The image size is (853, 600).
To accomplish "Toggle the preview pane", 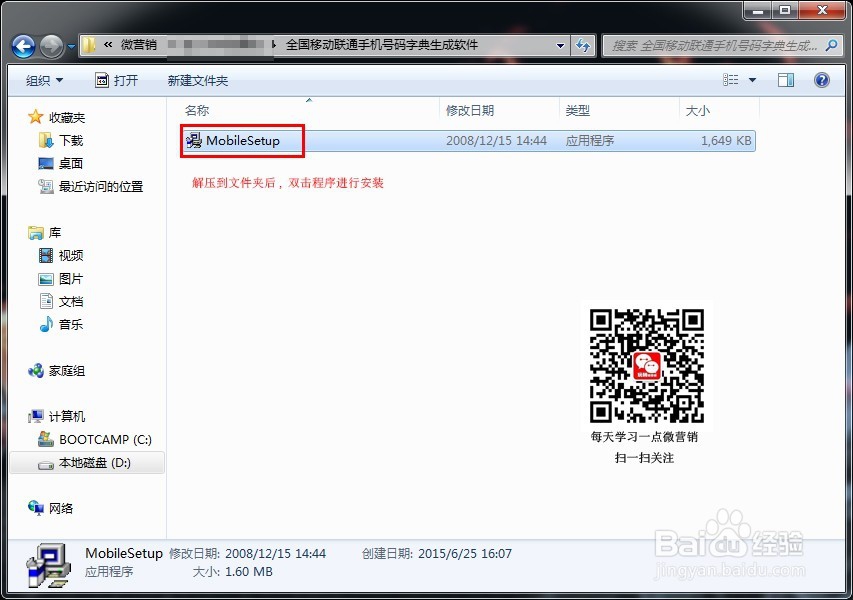I will (786, 81).
